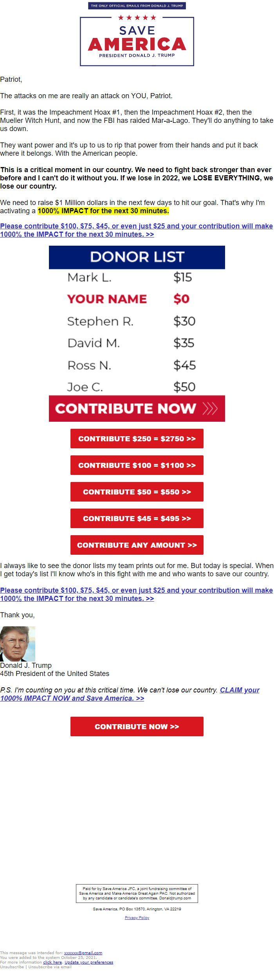This screenshot has width=274, height=980.
Task: Open the Privacy Policy link
Action: (x=137, y=918)
